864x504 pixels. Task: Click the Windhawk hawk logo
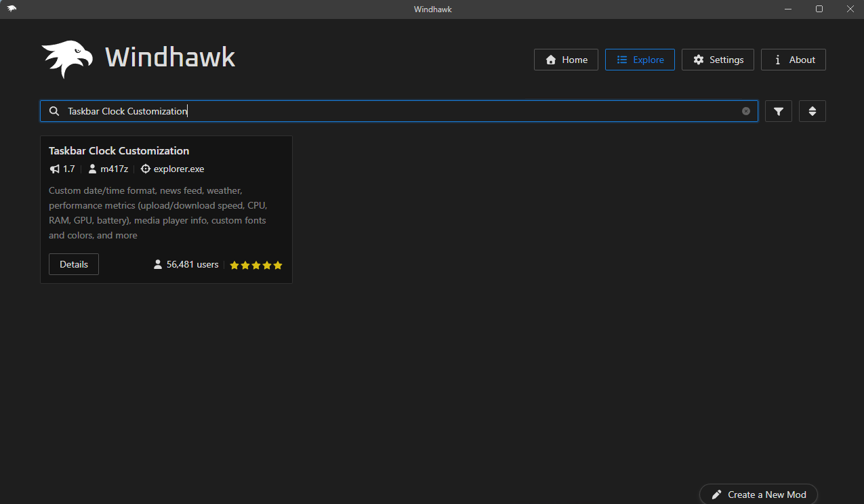(67, 58)
